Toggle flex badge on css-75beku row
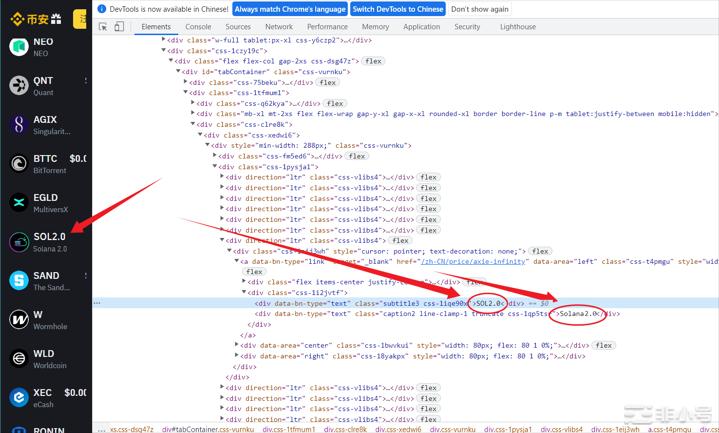719x433 pixels. coord(327,83)
